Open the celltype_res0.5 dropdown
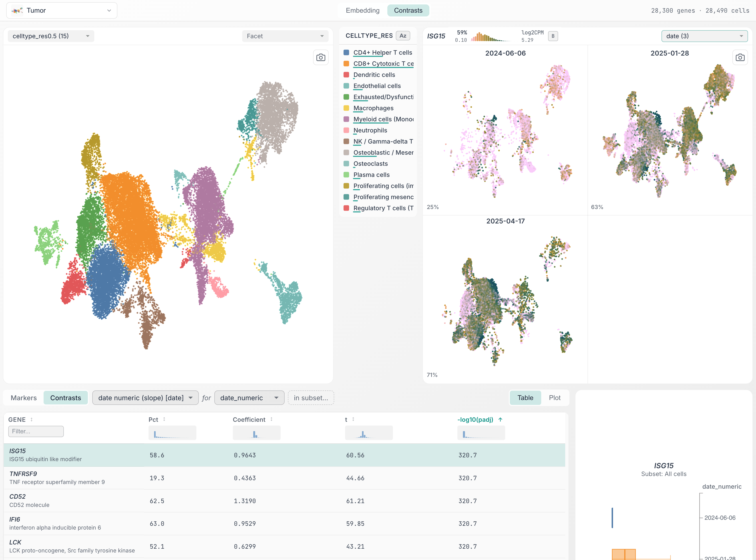The height and width of the screenshot is (560, 756). (50, 36)
